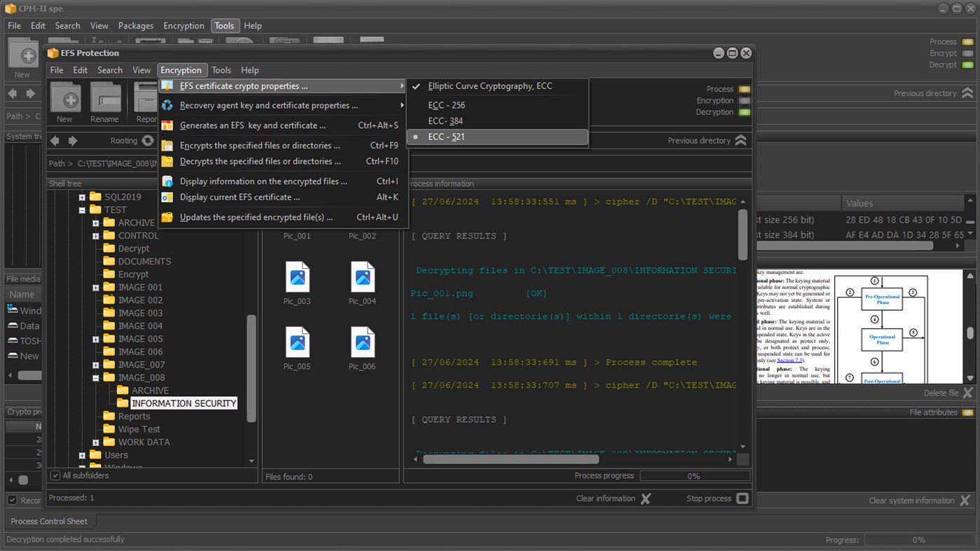Screen dimensions: 980x551
Task: Click the Rooting refresh icon
Action: point(148,141)
